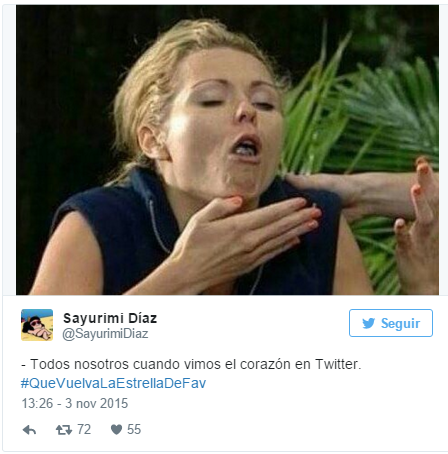
Task: Open the tweet's attached photo
Action: tap(227, 150)
